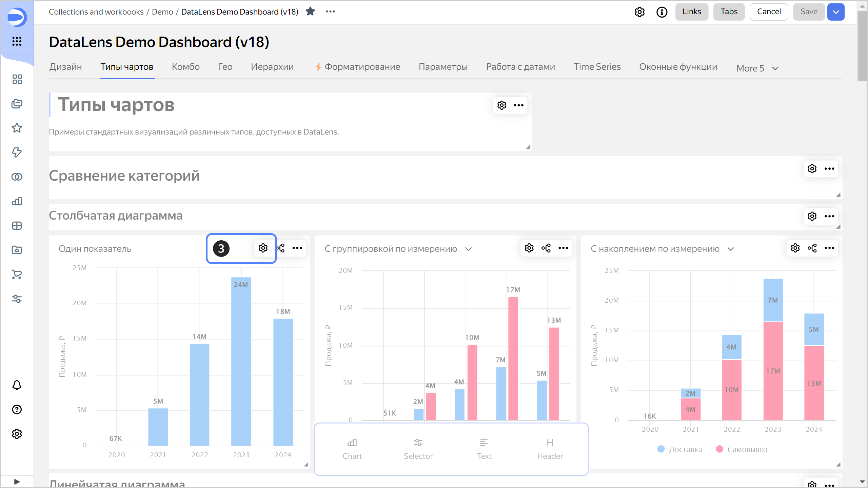Click the 2023 bar labeled 24M
868x488 pixels.
[241, 361]
